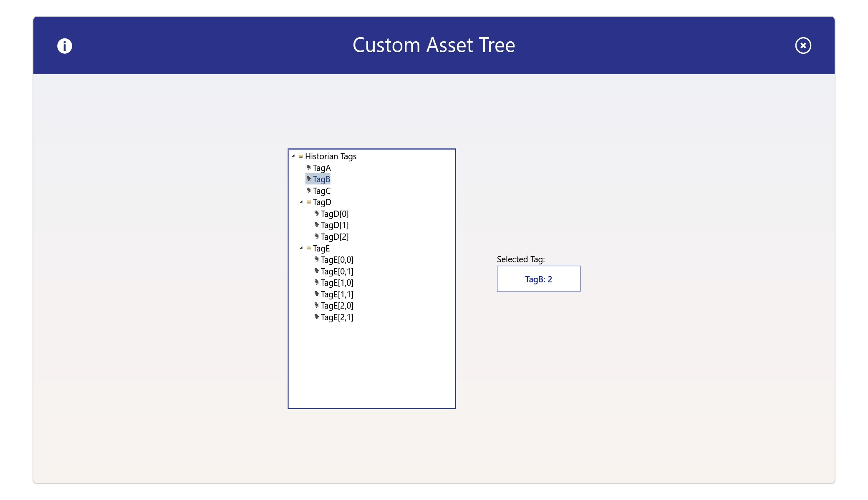Click the TagD folder icon
Image resolution: width=868 pixels, height=500 pixels.
(309, 202)
